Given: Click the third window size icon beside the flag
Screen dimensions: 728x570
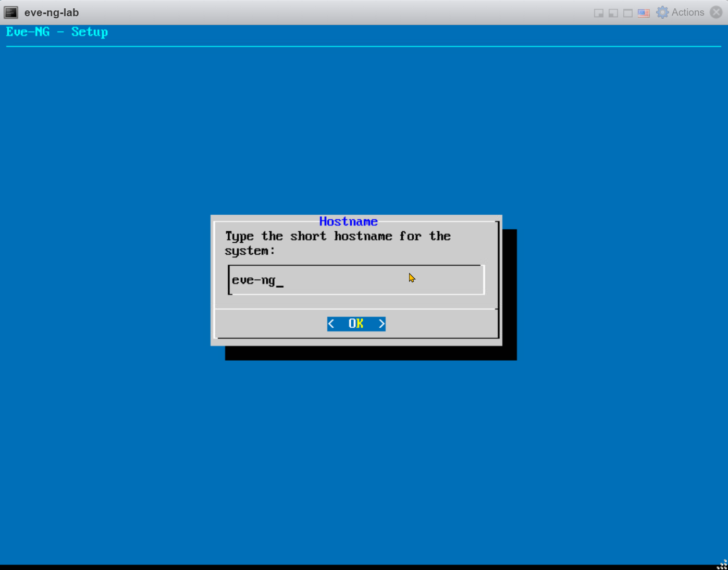Looking at the screenshot, I should 628,13.
